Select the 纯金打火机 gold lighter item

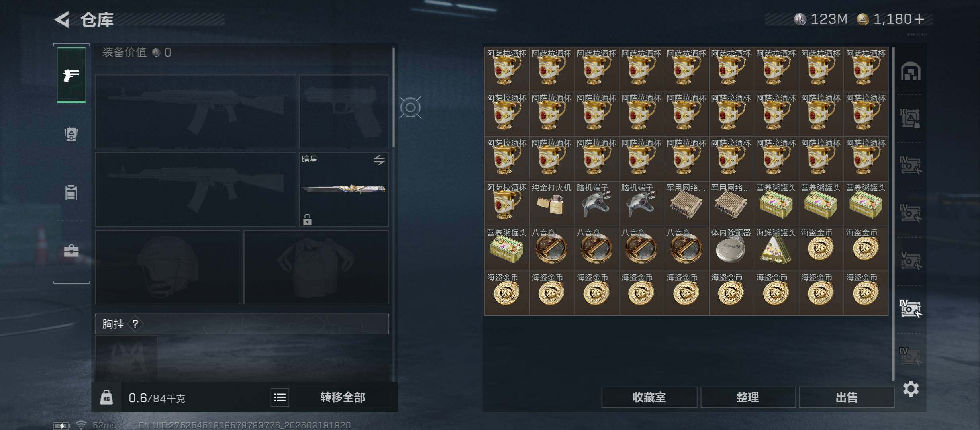point(552,203)
